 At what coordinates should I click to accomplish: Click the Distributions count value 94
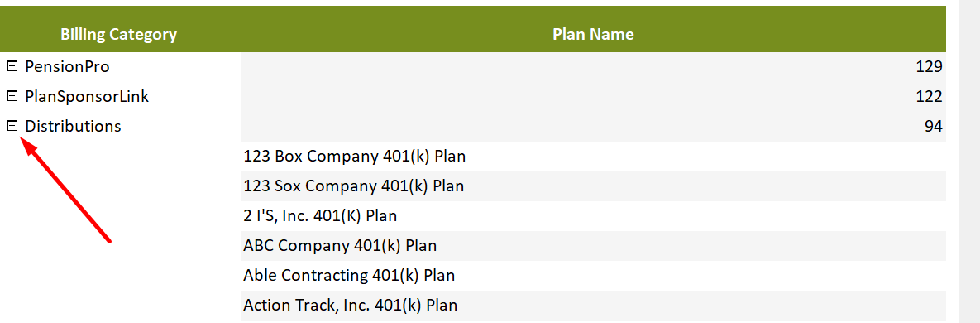(933, 127)
